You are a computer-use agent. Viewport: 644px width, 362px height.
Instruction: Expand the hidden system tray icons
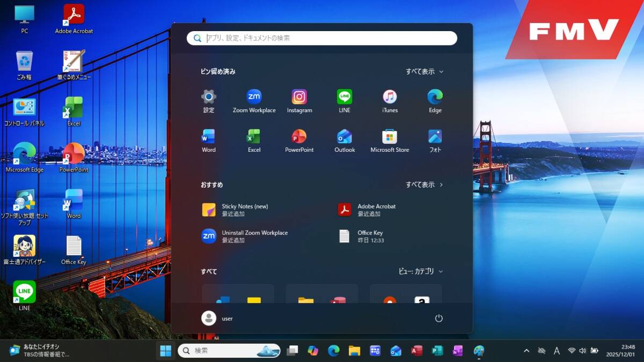(526, 351)
